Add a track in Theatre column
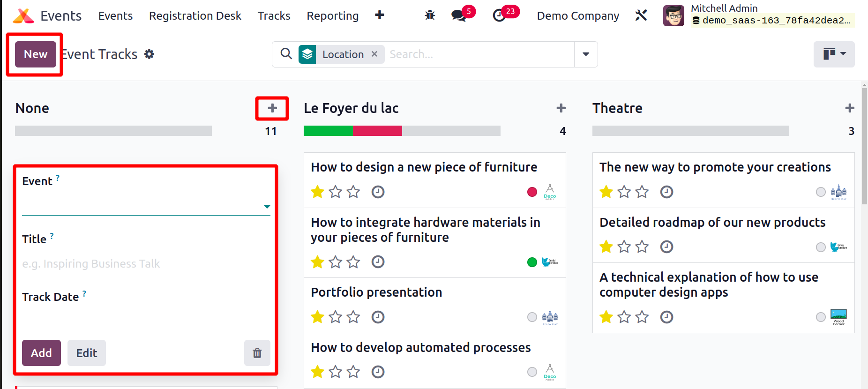This screenshot has width=868, height=389. click(x=850, y=108)
